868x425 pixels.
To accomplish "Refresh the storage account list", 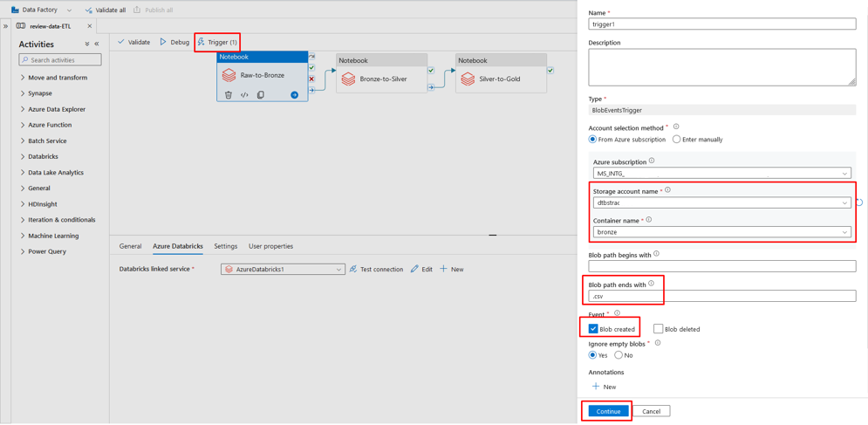I will [x=859, y=202].
